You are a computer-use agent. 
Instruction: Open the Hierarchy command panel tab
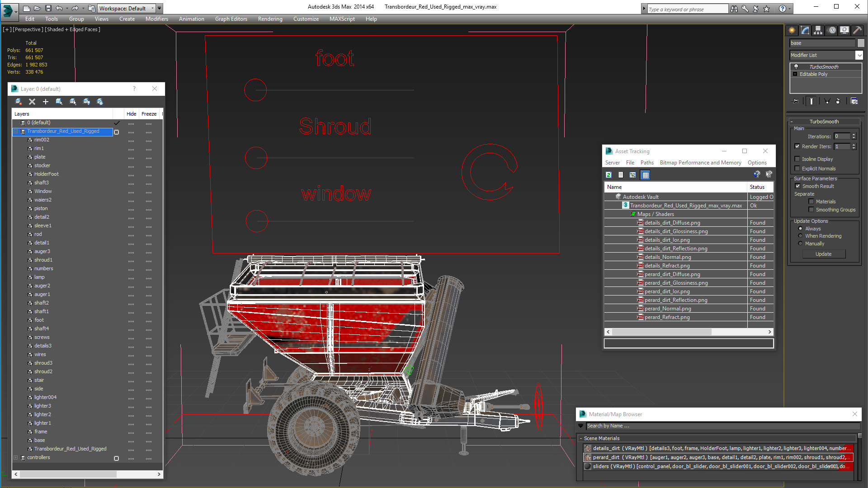pyautogui.click(x=818, y=30)
